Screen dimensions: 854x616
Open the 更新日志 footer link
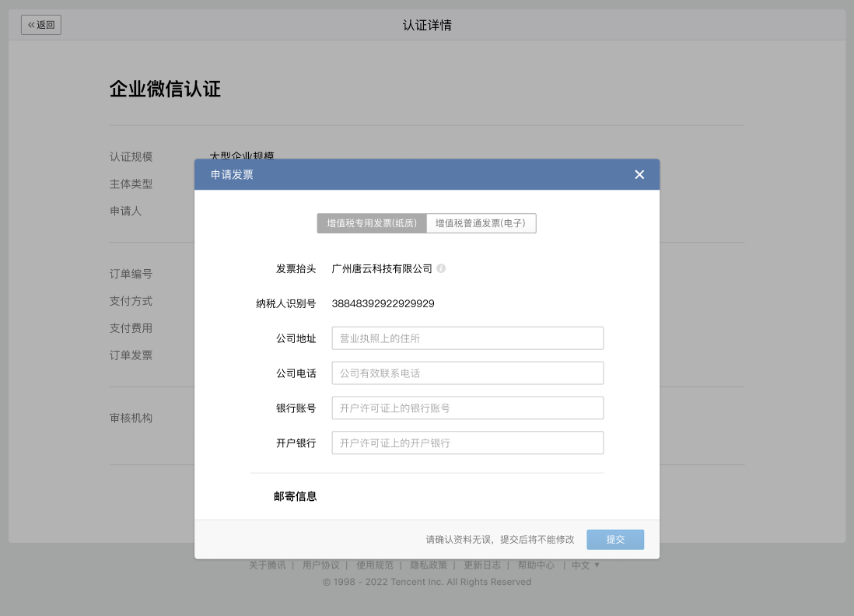pos(482,565)
